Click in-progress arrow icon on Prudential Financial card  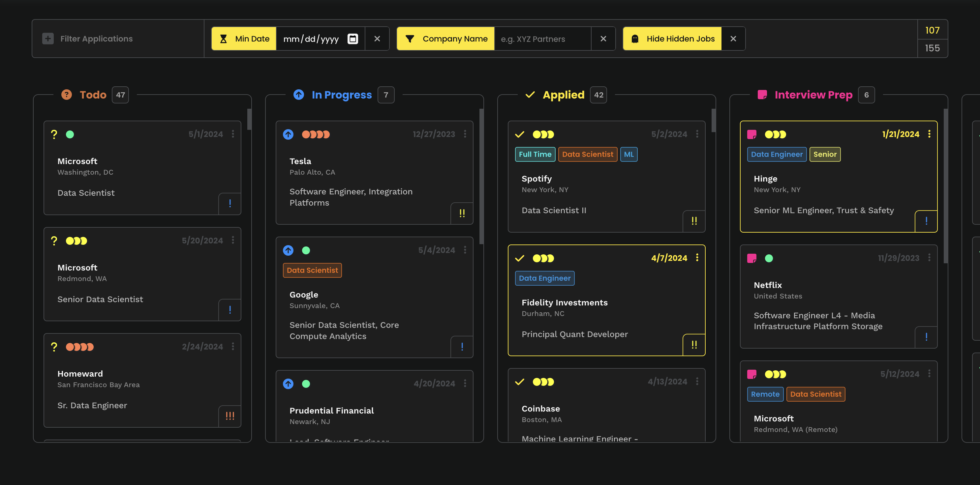point(288,384)
